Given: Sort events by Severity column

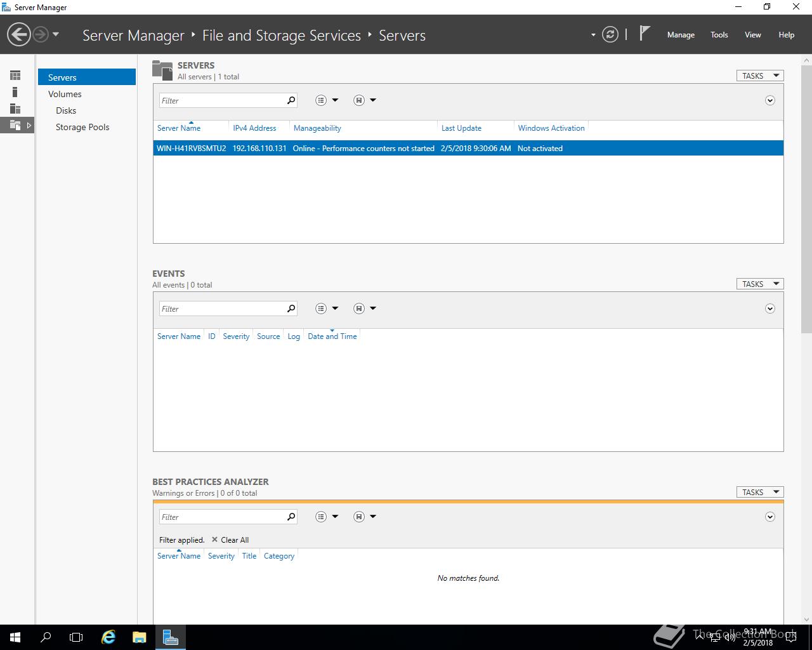Looking at the screenshot, I should [x=236, y=336].
